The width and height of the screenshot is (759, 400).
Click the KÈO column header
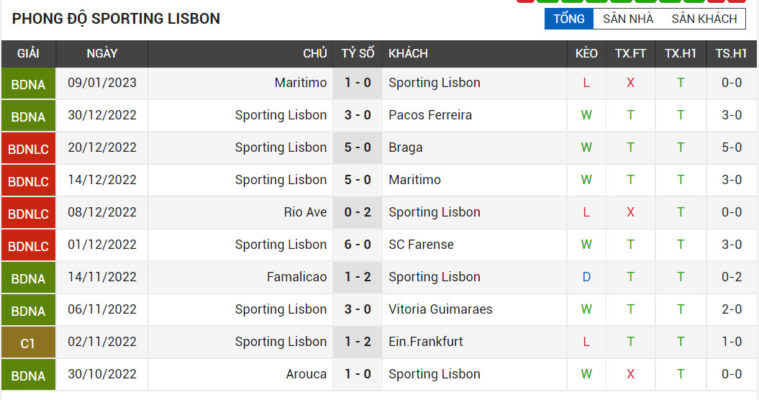[586, 54]
